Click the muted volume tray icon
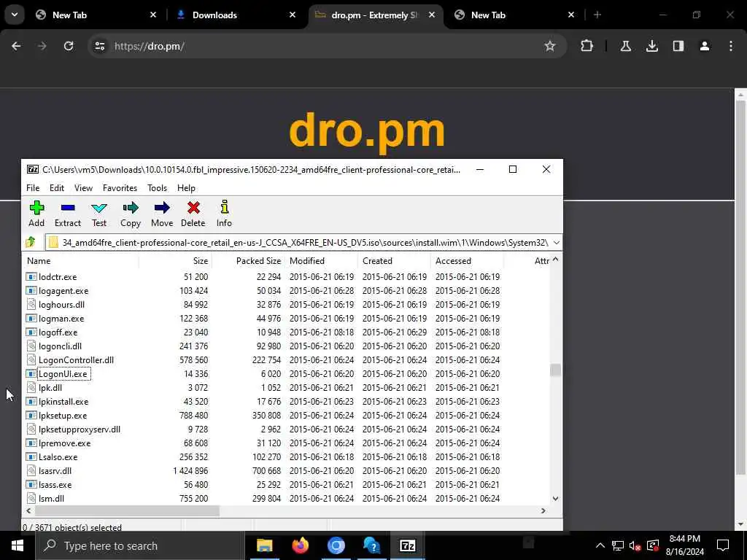This screenshot has height=560, width=747. tap(635, 545)
